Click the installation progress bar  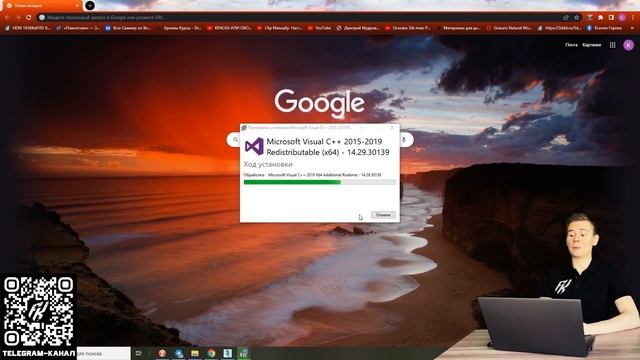(320, 182)
